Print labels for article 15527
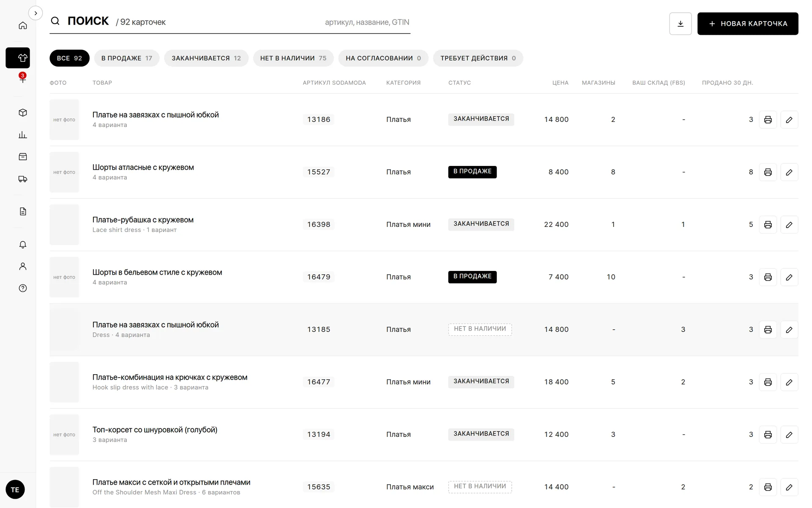Image resolution: width=812 pixels, height=508 pixels. tap(768, 172)
